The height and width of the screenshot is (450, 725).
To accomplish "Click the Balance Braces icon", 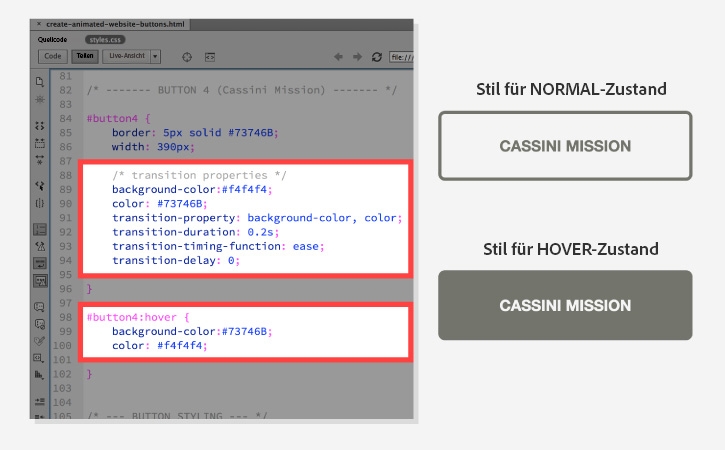I will 40,203.
